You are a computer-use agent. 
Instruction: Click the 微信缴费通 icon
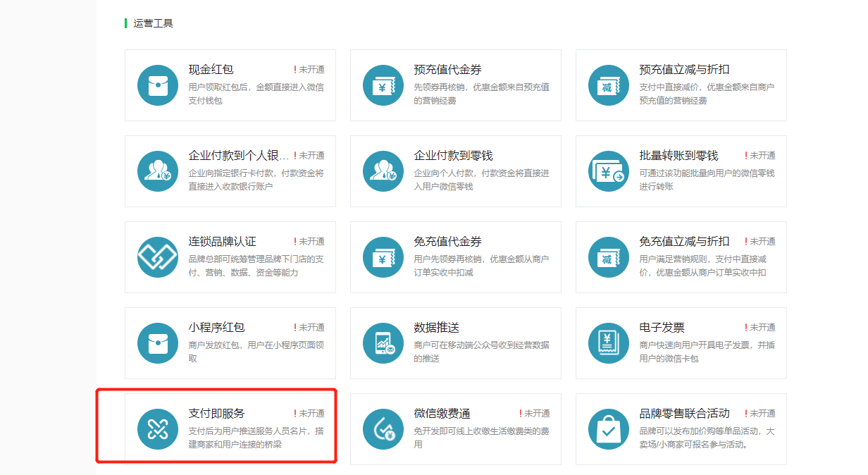[x=383, y=429]
